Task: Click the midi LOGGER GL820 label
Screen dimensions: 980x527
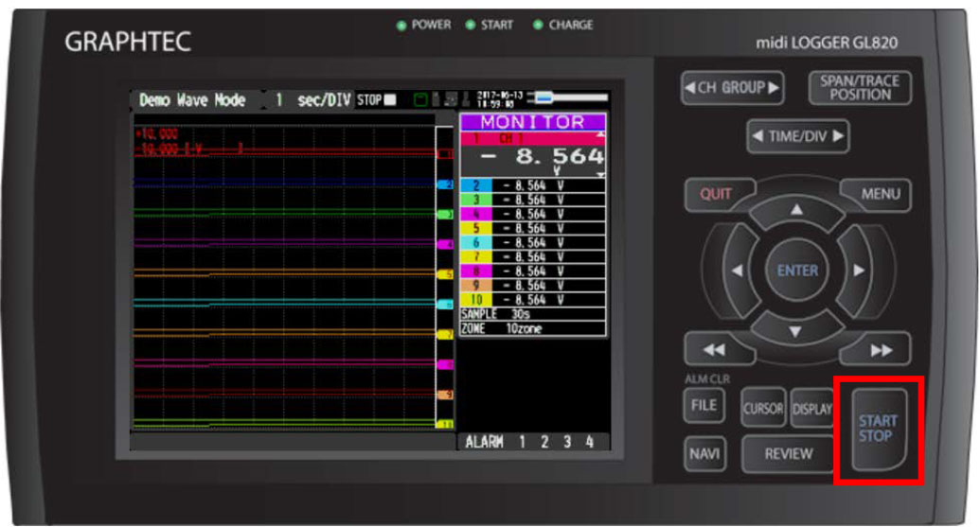Action: coord(827,44)
